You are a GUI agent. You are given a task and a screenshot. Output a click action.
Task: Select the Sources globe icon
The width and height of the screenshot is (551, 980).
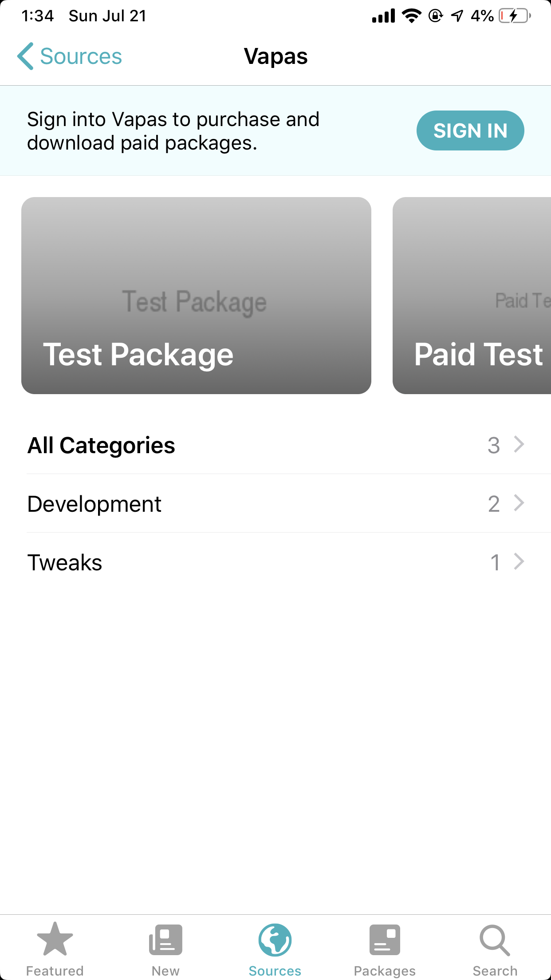275,940
